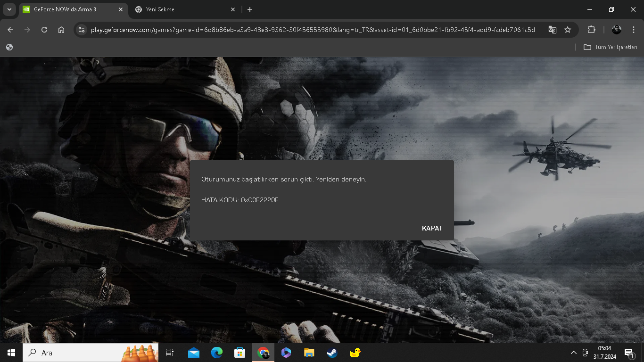Close the GeForce NOW'da Arma 3 tab
This screenshot has width=644, height=362.
pos(121,9)
